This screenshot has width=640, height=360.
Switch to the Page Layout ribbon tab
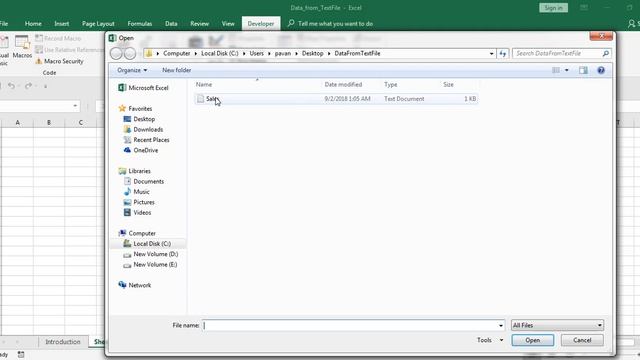98,24
